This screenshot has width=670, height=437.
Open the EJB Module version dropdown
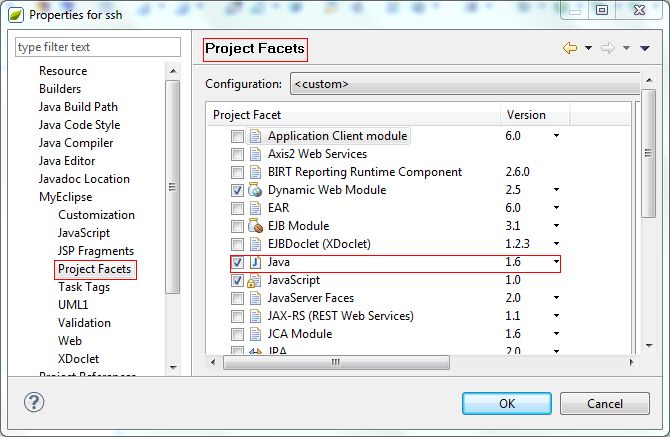click(556, 225)
